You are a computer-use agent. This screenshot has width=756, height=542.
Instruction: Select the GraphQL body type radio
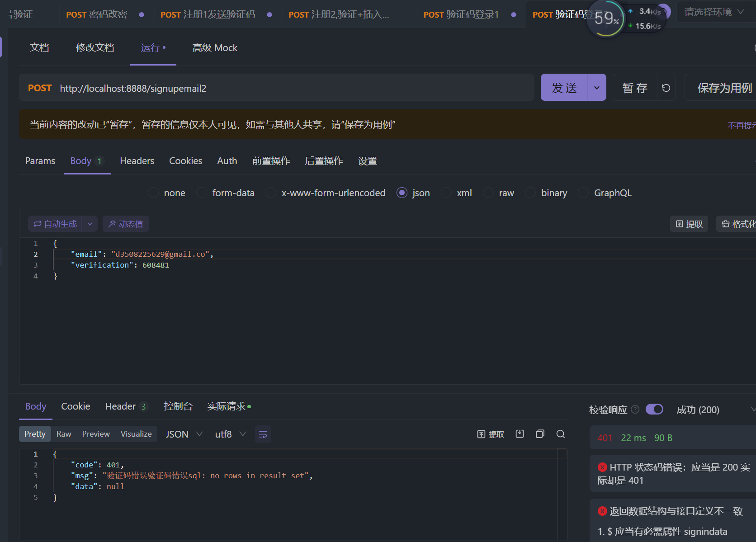584,193
